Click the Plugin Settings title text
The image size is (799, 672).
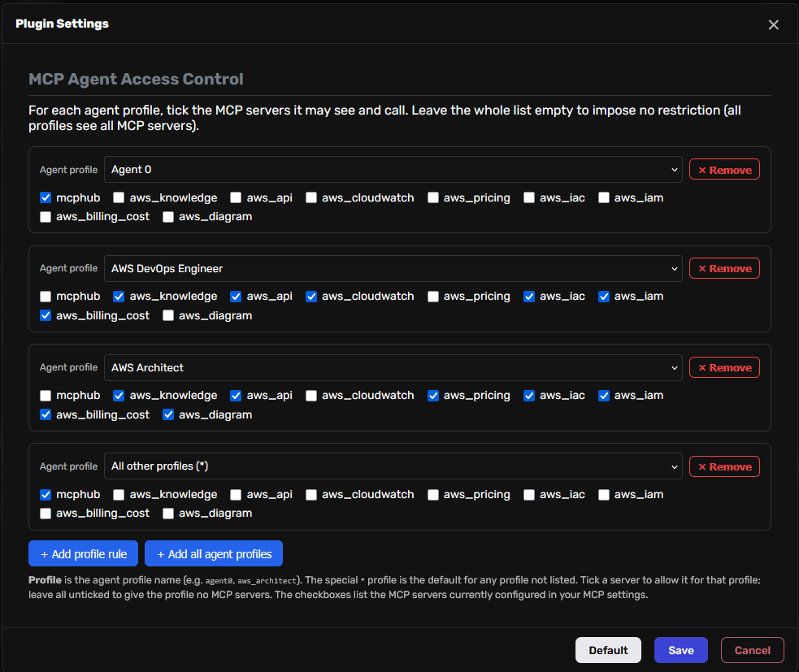pos(62,24)
